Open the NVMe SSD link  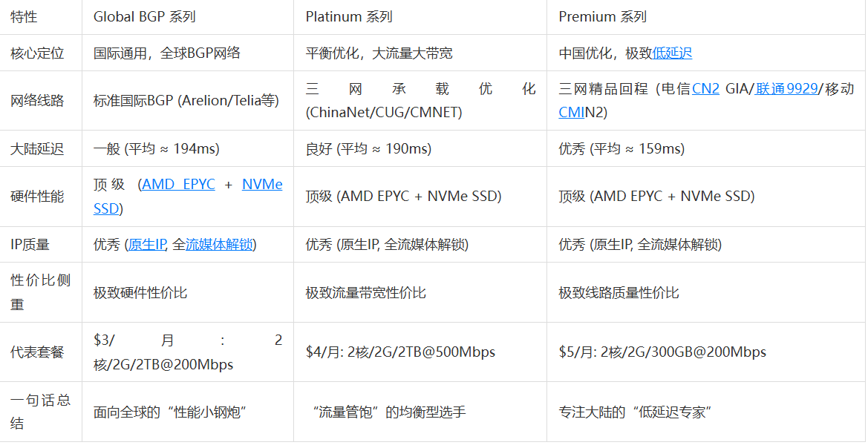[x=261, y=185]
